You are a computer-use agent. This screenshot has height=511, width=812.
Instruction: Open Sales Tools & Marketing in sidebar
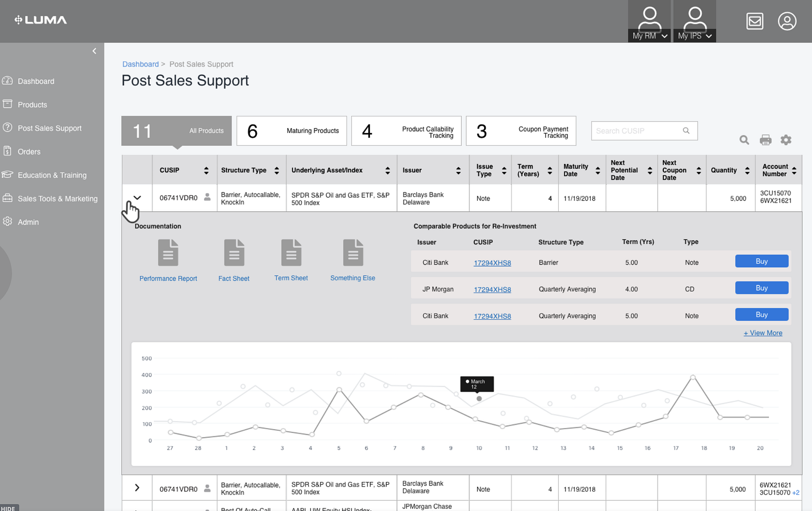[x=58, y=199]
